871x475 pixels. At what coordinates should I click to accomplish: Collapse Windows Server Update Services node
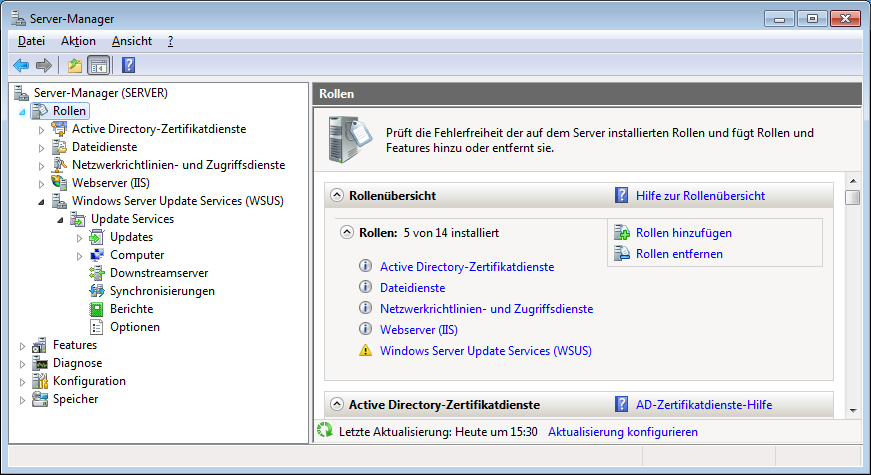pos(42,202)
